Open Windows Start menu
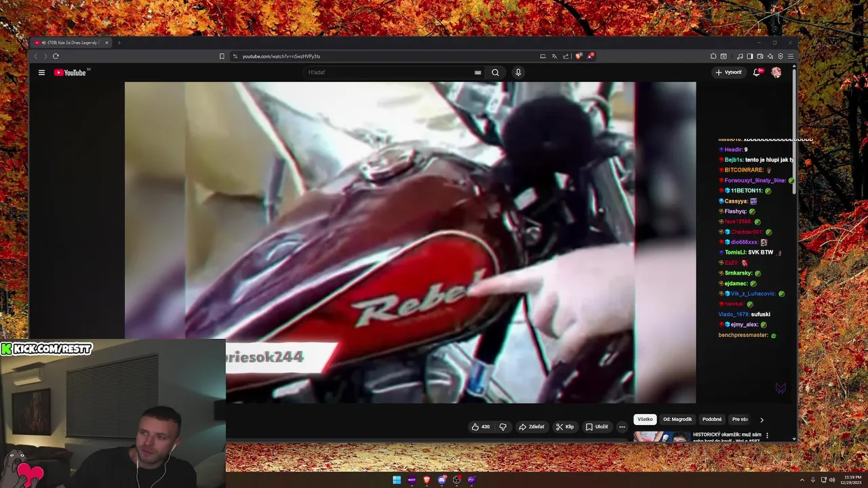Viewport: 868px width, 488px height. [x=397, y=480]
